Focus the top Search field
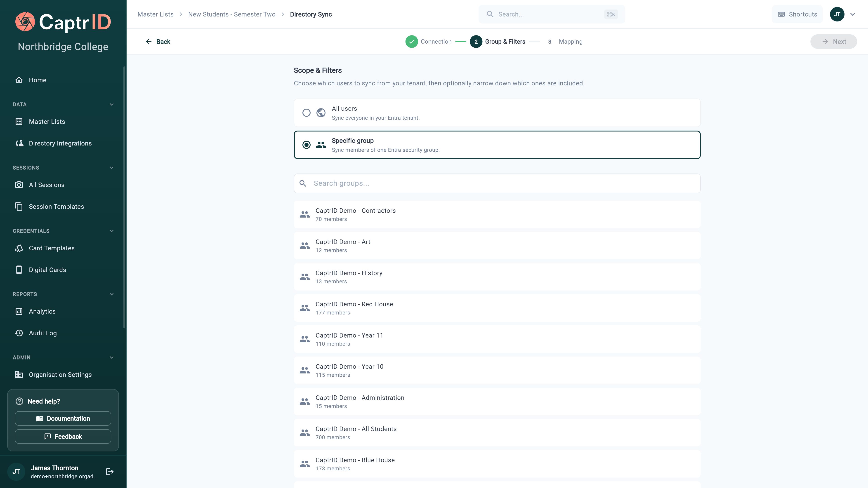 552,14
